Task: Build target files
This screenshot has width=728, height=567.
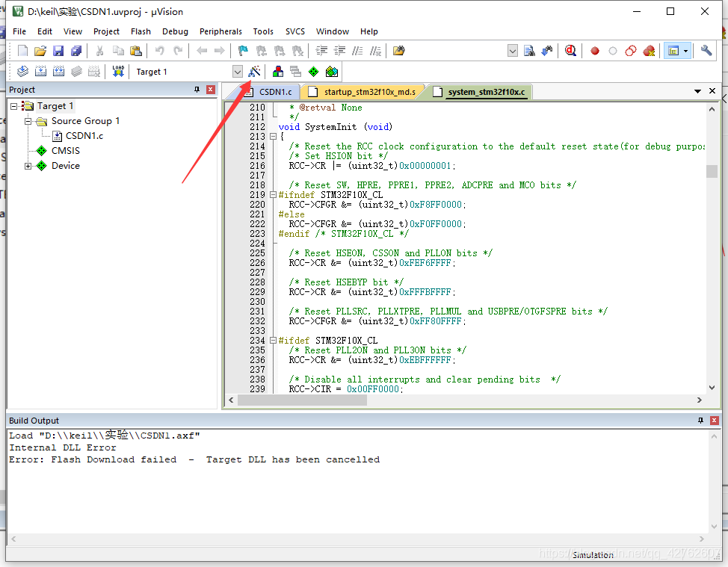Action: pyautogui.click(x=41, y=72)
